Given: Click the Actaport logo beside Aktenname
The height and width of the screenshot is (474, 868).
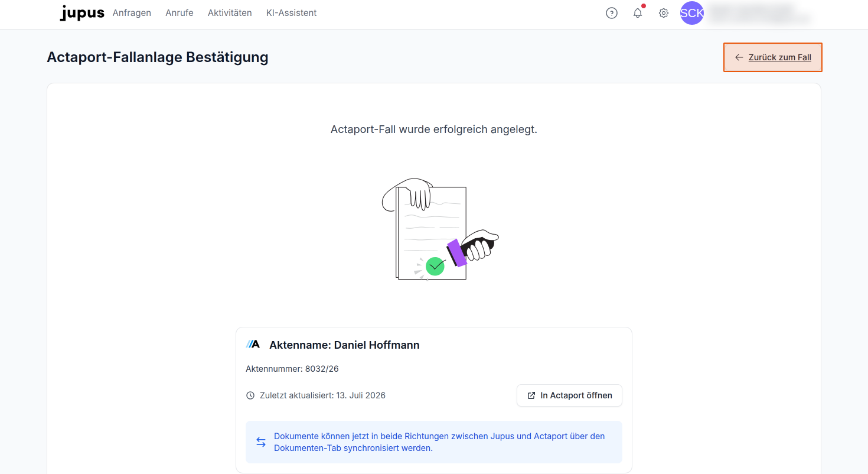Looking at the screenshot, I should 253,344.
